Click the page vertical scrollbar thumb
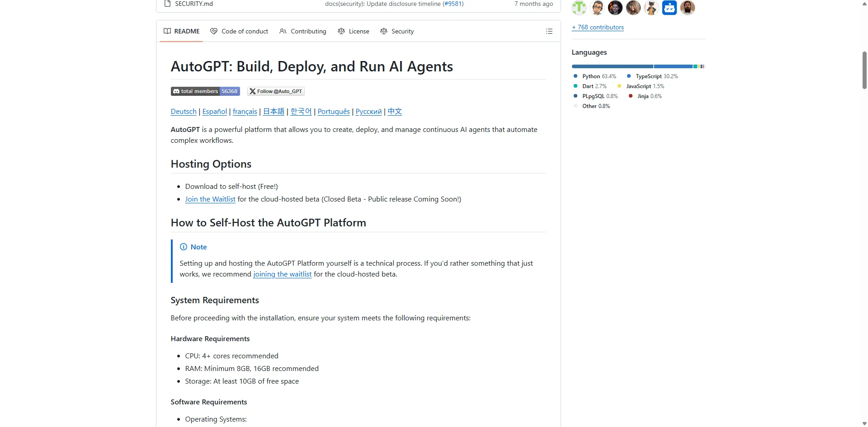The image size is (868, 427). [864, 70]
